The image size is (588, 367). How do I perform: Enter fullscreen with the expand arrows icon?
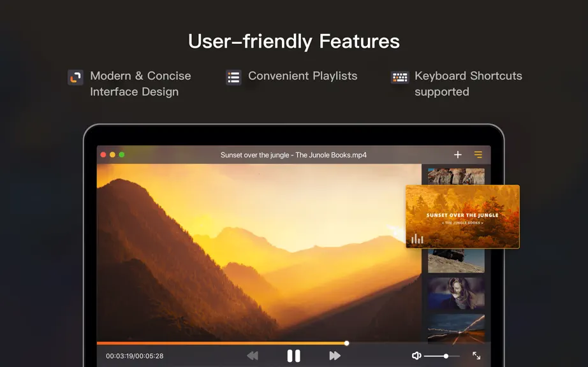pyautogui.click(x=476, y=356)
